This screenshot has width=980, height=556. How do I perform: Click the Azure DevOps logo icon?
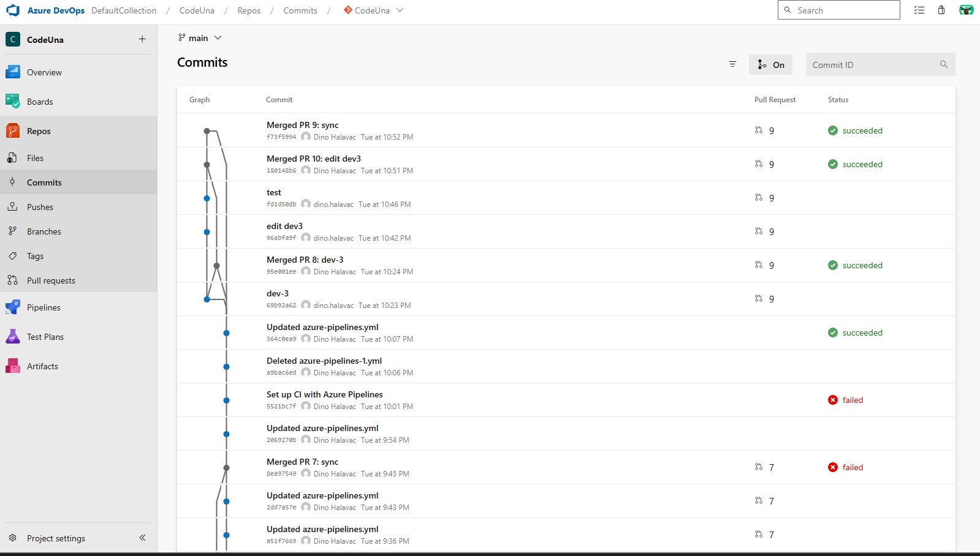coord(13,10)
